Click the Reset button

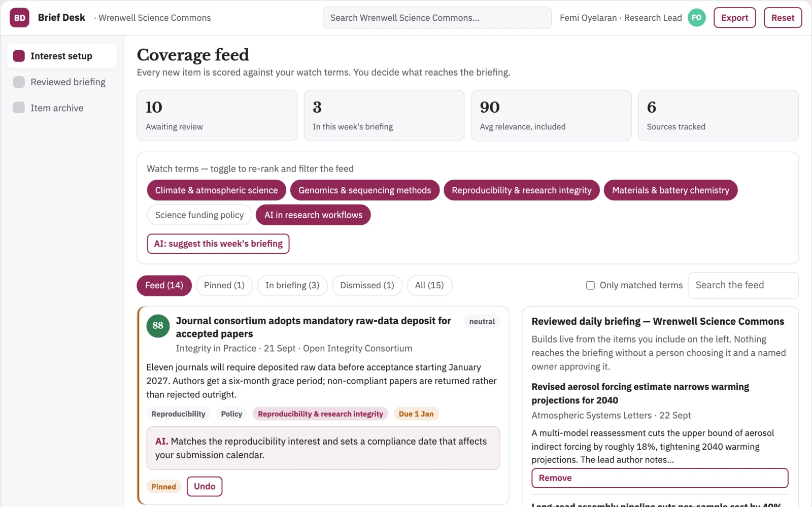[783, 18]
